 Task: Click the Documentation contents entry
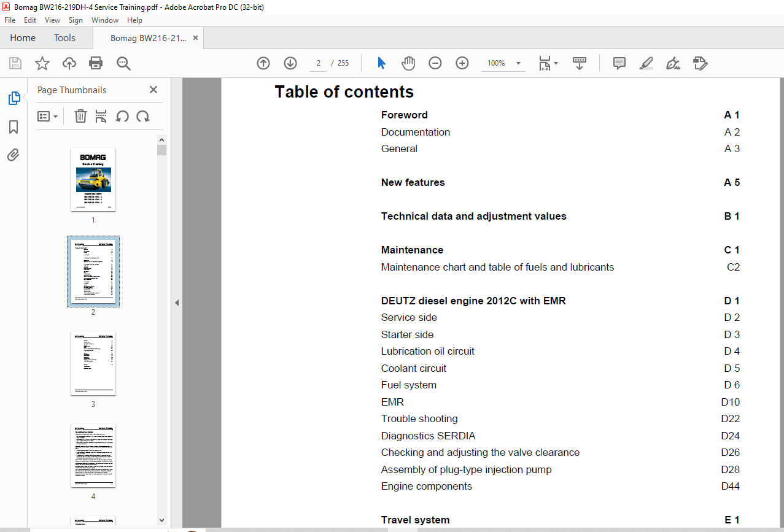[415, 132]
